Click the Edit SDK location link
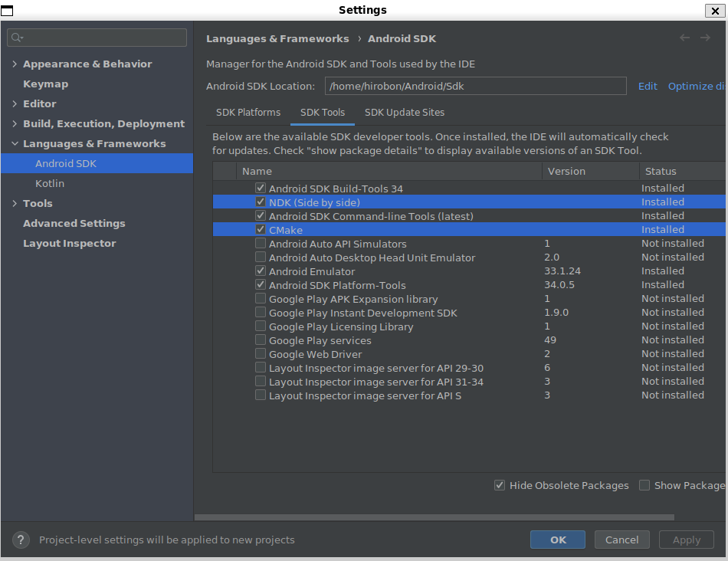Screen dimensions: 728x561 coord(648,87)
